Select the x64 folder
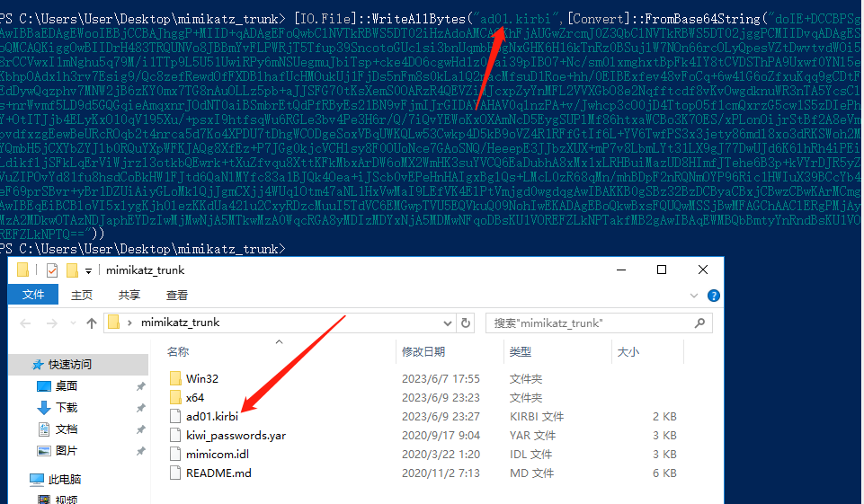Image resolution: width=864 pixels, height=504 pixels. 195,397
